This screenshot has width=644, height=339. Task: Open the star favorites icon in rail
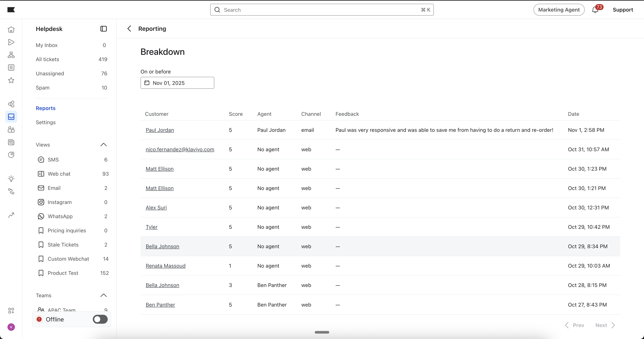tap(11, 80)
